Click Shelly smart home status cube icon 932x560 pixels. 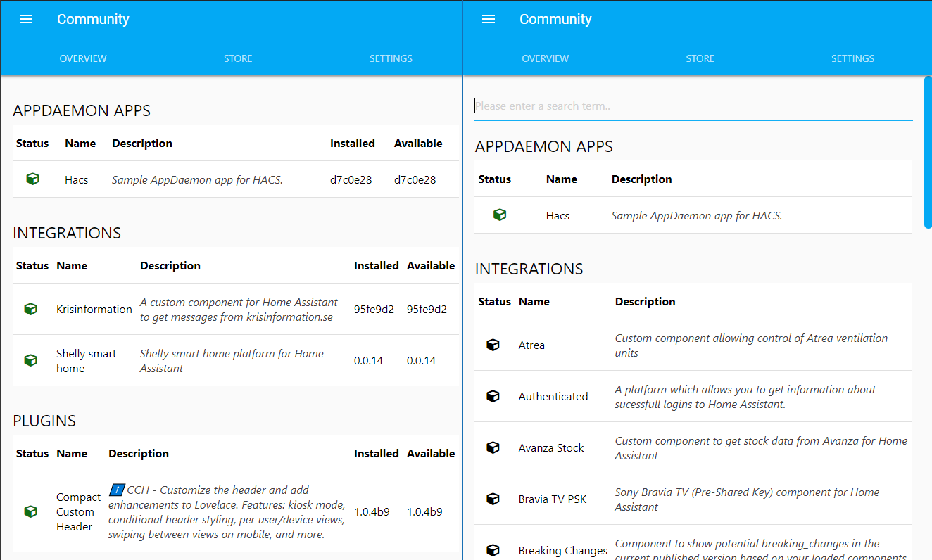[x=31, y=360]
